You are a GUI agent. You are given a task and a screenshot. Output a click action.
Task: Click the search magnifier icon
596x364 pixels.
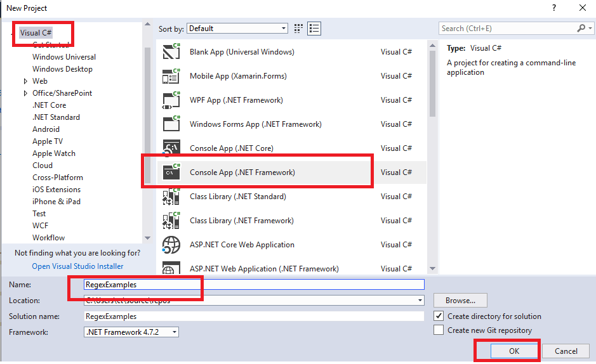click(581, 28)
